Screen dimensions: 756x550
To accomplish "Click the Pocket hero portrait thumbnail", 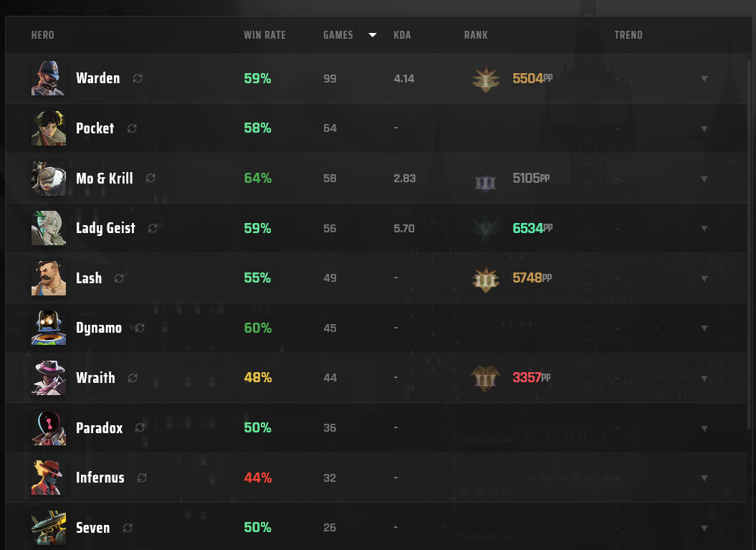I will (x=49, y=128).
